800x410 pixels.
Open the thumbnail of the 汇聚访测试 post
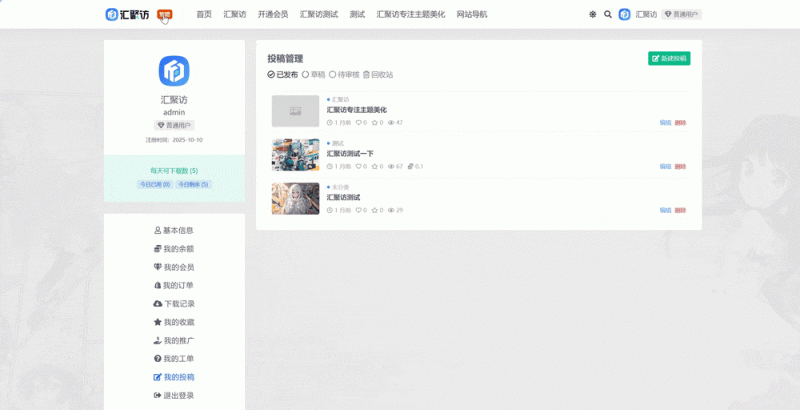click(295, 198)
